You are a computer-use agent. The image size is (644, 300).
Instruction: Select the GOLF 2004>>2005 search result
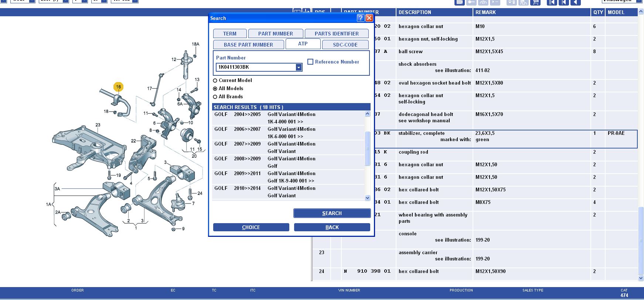[288, 118]
